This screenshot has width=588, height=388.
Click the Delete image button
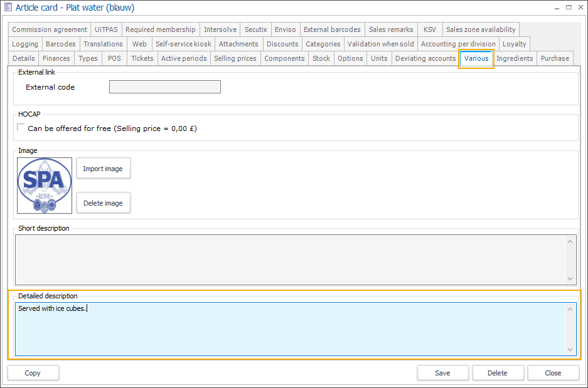[103, 203]
